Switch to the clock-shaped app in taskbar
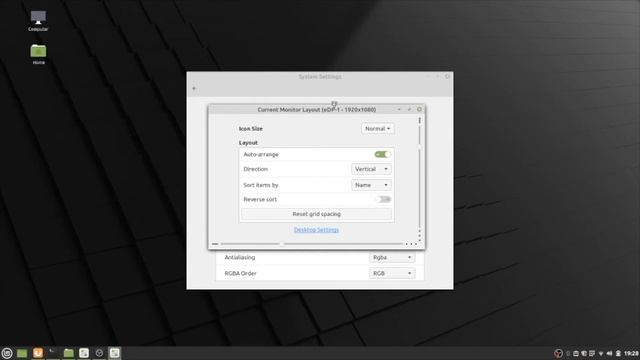The width and height of the screenshot is (640, 360). (x=99, y=353)
